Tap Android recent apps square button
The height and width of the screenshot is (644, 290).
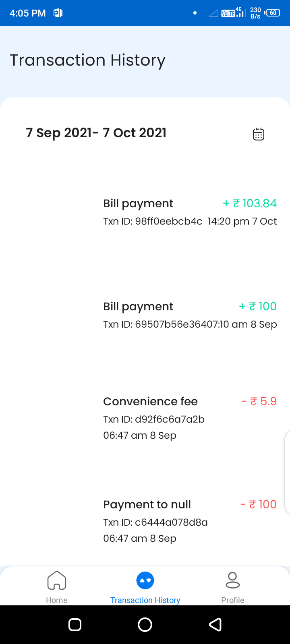click(75, 624)
